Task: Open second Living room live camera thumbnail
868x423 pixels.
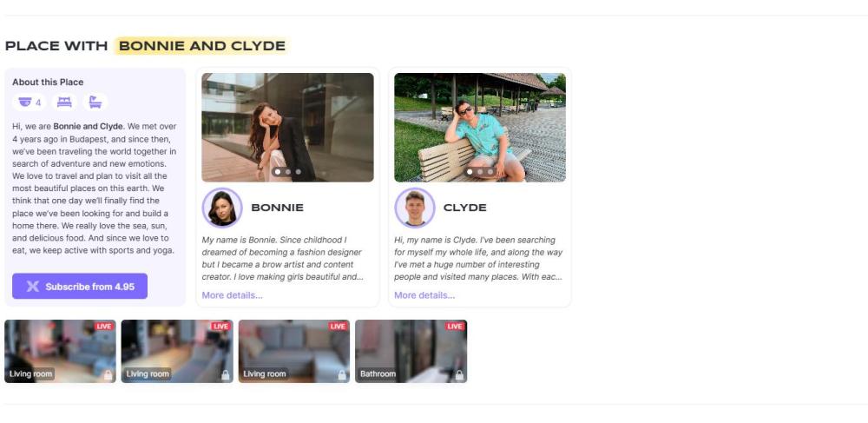Action: click(177, 351)
